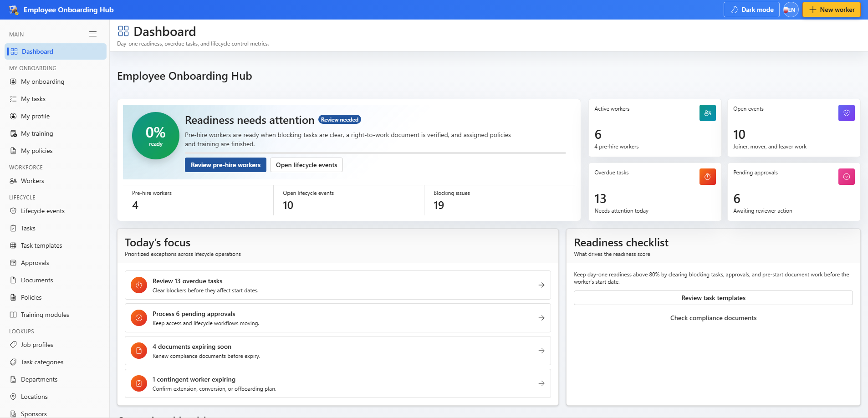
Task: Click the New worker button
Action: click(x=831, y=10)
